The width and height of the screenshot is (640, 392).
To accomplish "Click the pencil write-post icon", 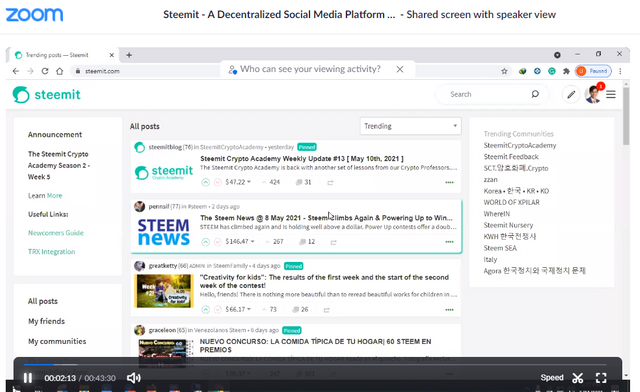I will 571,95.
